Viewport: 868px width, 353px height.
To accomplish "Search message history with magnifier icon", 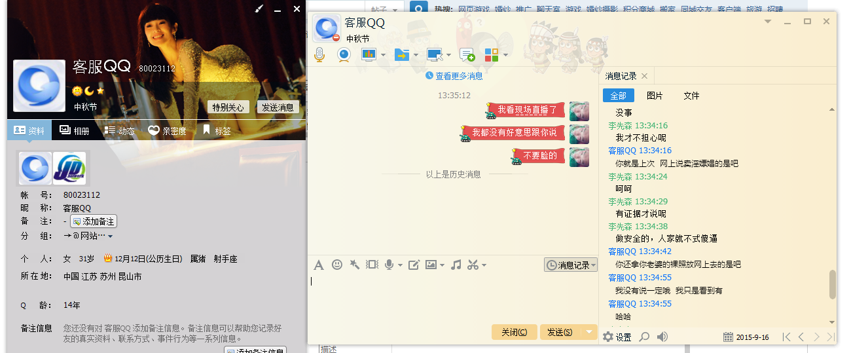I will (x=645, y=337).
